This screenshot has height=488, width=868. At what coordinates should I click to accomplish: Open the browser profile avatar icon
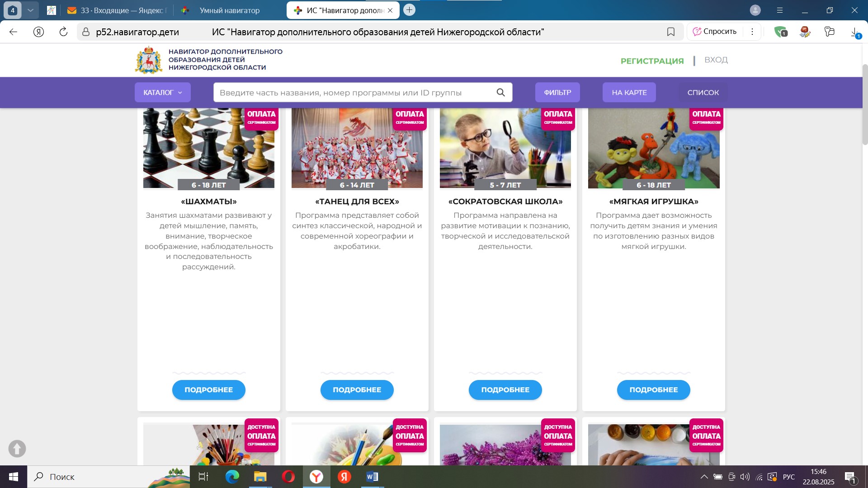(x=755, y=10)
